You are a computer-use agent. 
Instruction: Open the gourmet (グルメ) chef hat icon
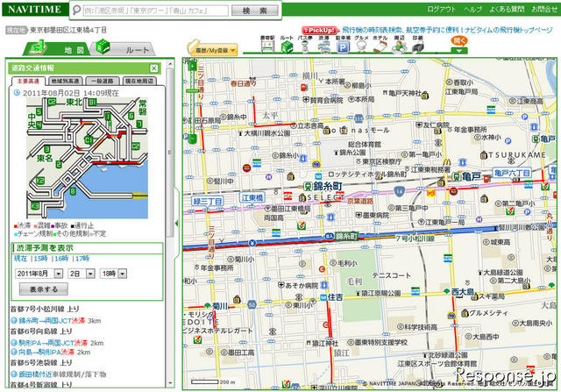[x=361, y=46]
